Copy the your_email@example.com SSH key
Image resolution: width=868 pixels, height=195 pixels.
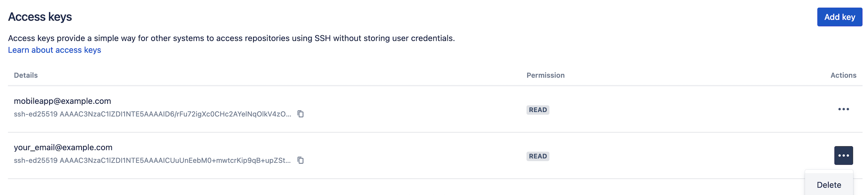(x=300, y=160)
